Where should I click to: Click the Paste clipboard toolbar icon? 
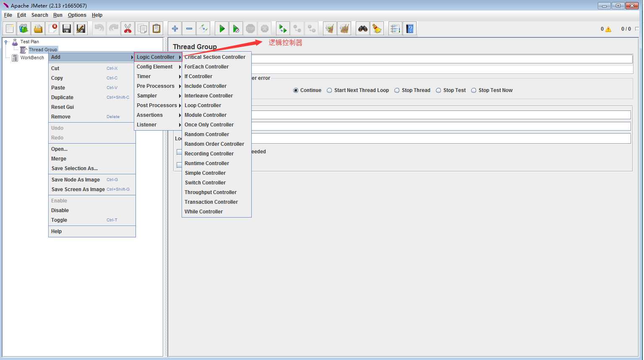coord(156,29)
